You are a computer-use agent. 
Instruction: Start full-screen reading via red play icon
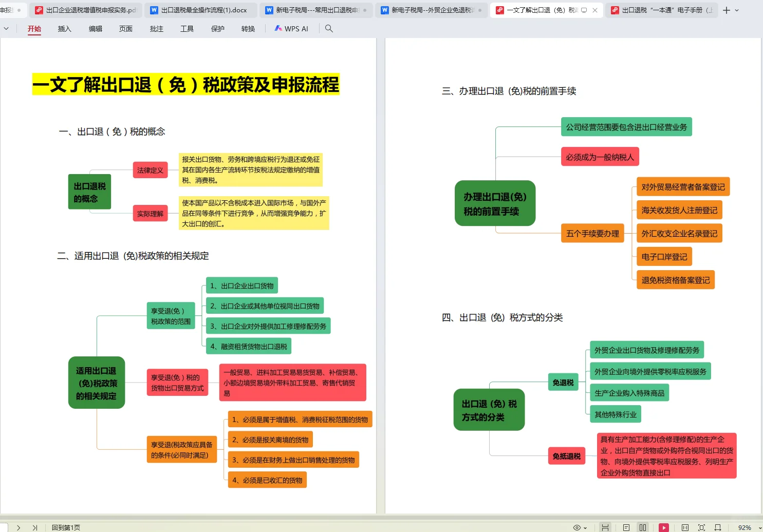(x=664, y=527)
